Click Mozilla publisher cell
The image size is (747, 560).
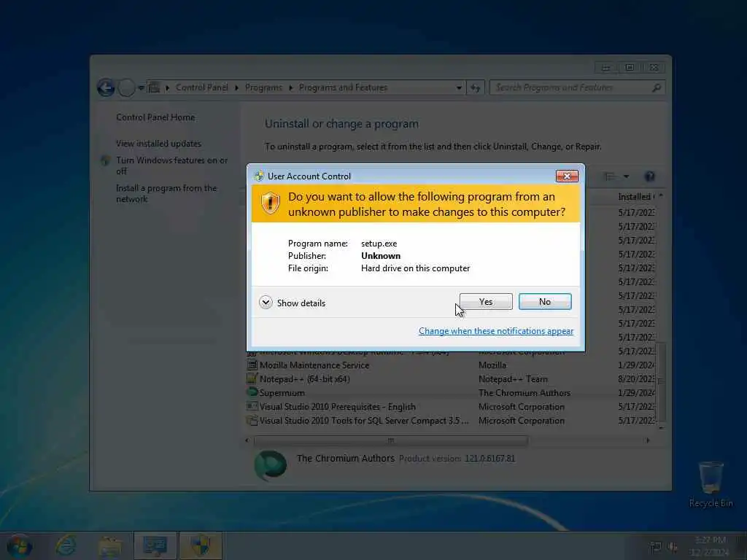tap(492, 365)
